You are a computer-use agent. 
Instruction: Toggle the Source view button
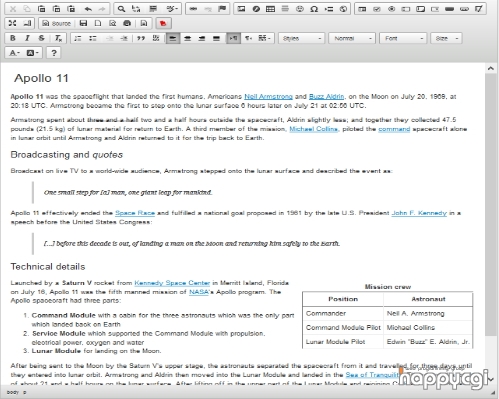57,23
